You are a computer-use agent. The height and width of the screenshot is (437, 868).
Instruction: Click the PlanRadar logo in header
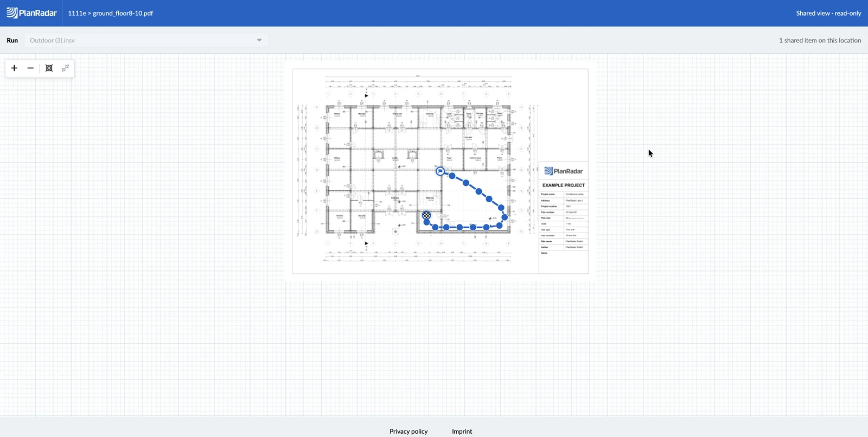[31, 13]
